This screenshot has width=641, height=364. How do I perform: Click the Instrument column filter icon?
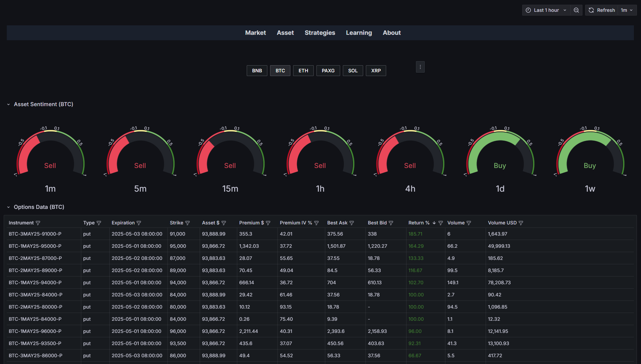click(x=38, y=223)
